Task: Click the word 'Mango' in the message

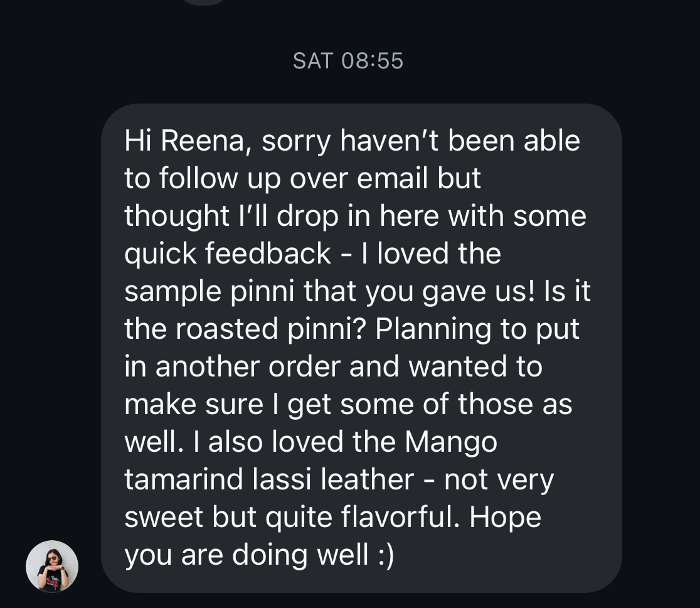Action: (451, 442)
